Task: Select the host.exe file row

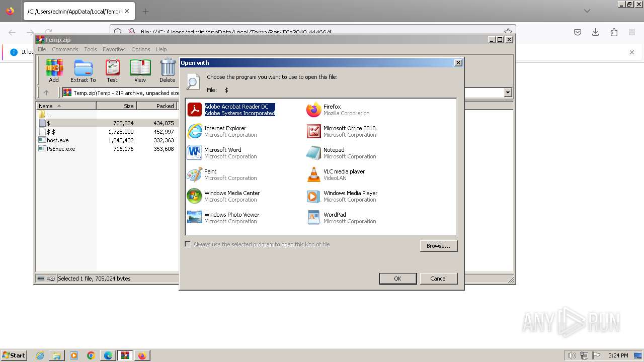Action: [107, 140]
